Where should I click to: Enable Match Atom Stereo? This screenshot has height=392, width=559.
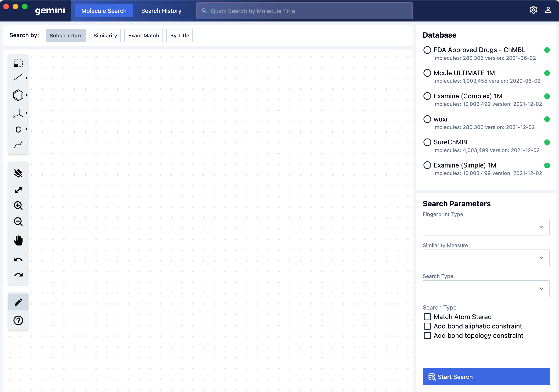tap(427, 317)
